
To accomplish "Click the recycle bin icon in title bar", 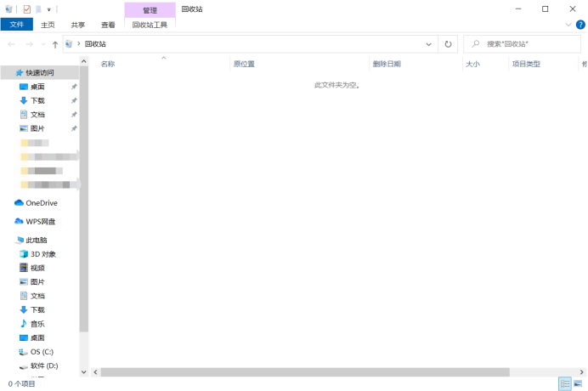I will click(9, 9).
